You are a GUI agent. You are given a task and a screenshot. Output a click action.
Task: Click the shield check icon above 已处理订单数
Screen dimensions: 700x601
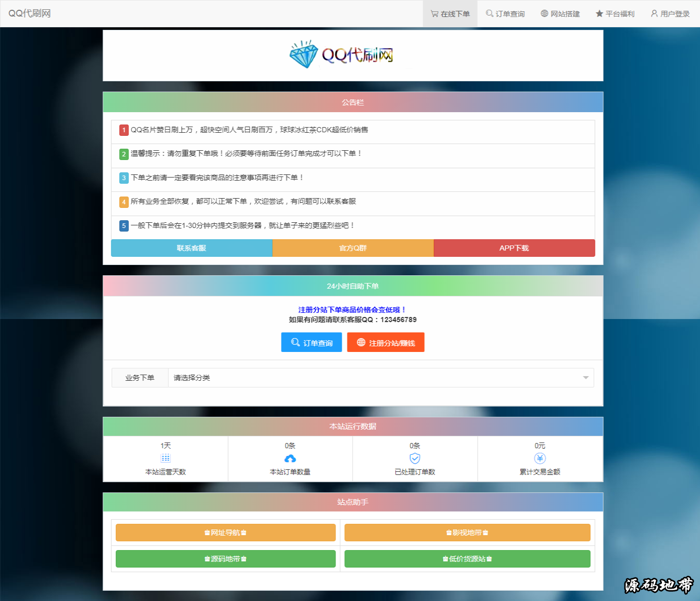click(415, 458)
